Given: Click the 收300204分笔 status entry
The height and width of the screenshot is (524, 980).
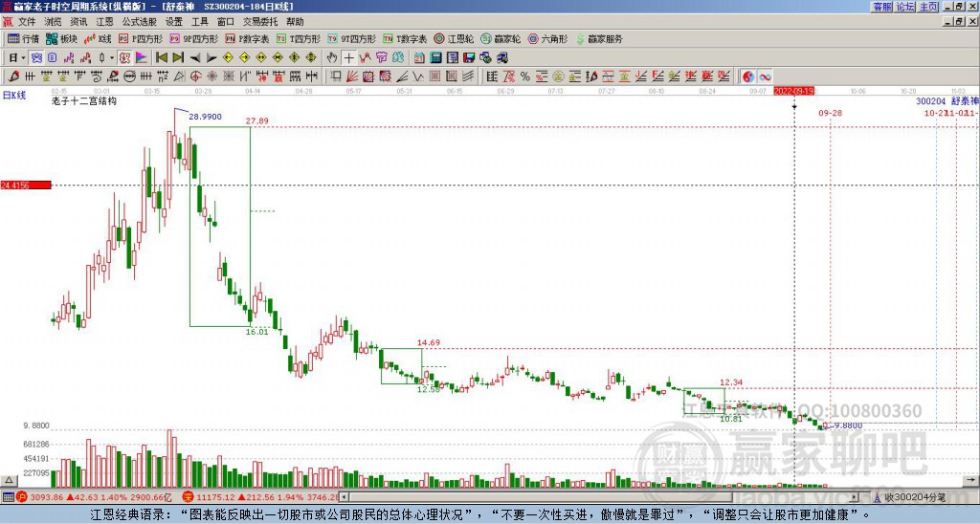Looking at the screenshot, I should pyautogui.click(x=914, y=498).
